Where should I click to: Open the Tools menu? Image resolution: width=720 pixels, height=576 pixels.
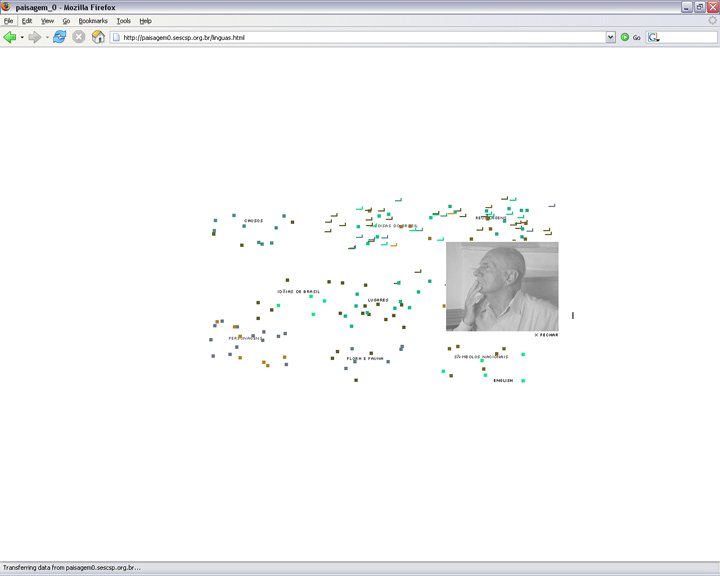124,21
